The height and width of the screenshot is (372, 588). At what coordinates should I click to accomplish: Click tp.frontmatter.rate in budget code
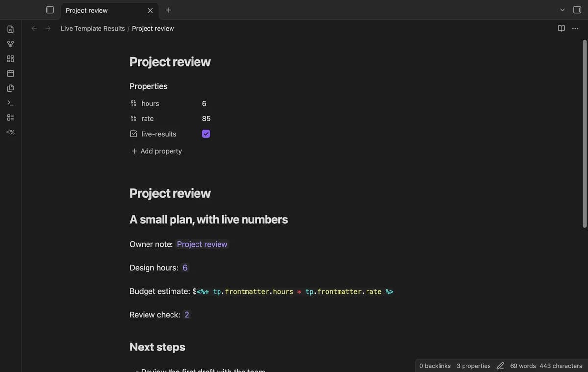(343, 291)
